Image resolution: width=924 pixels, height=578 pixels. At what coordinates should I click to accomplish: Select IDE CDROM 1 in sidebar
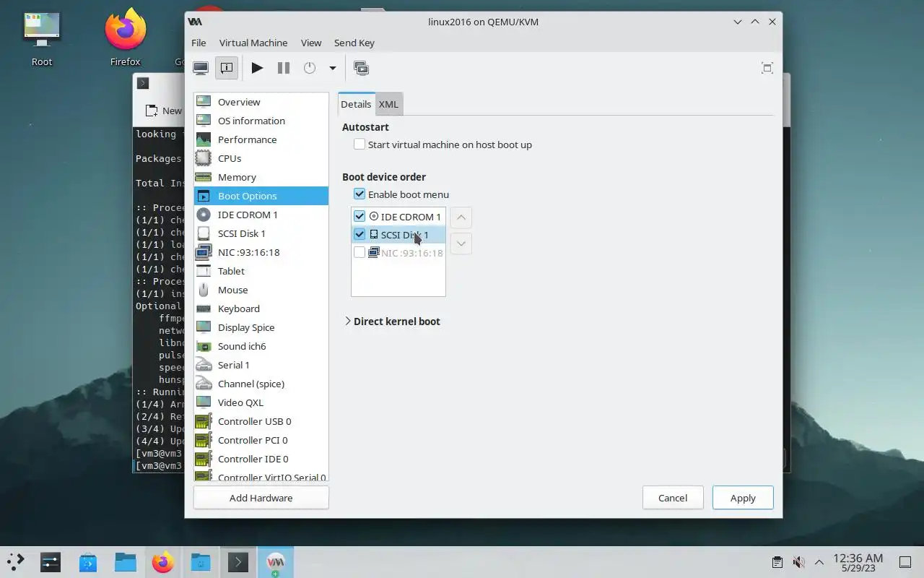tap(261, 215)
